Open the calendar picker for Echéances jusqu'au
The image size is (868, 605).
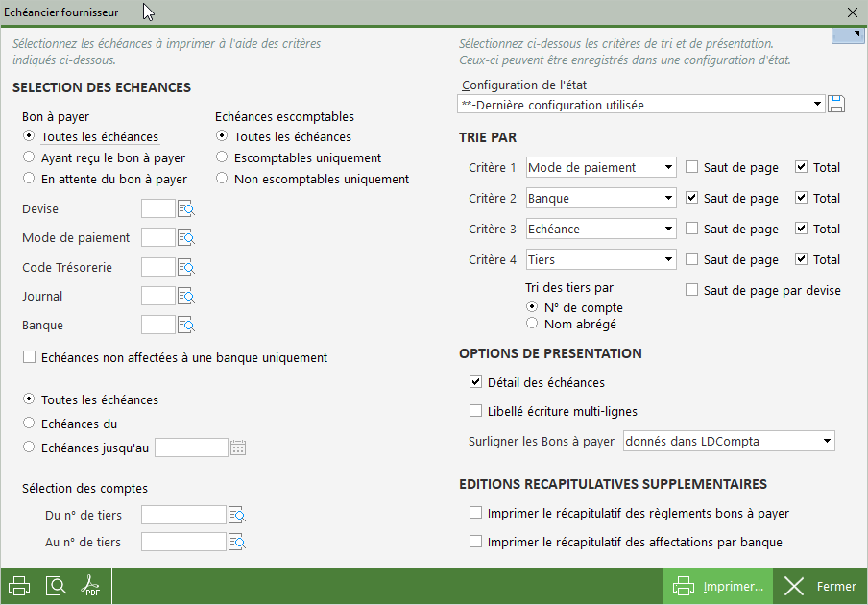pos(238,448)
